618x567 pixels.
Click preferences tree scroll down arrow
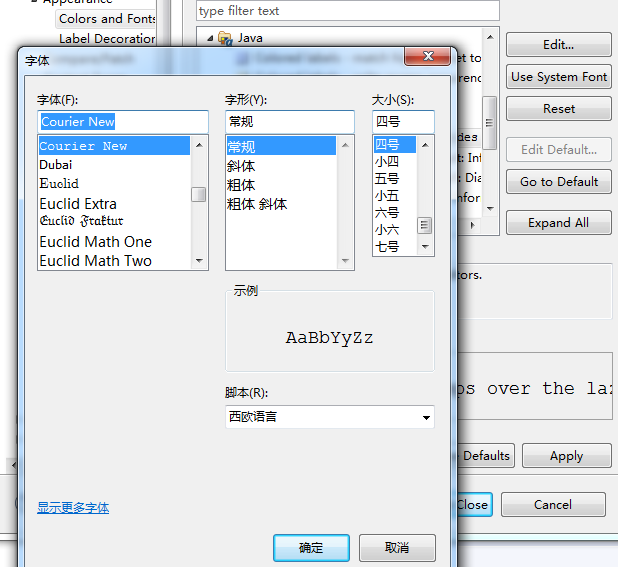490,208
